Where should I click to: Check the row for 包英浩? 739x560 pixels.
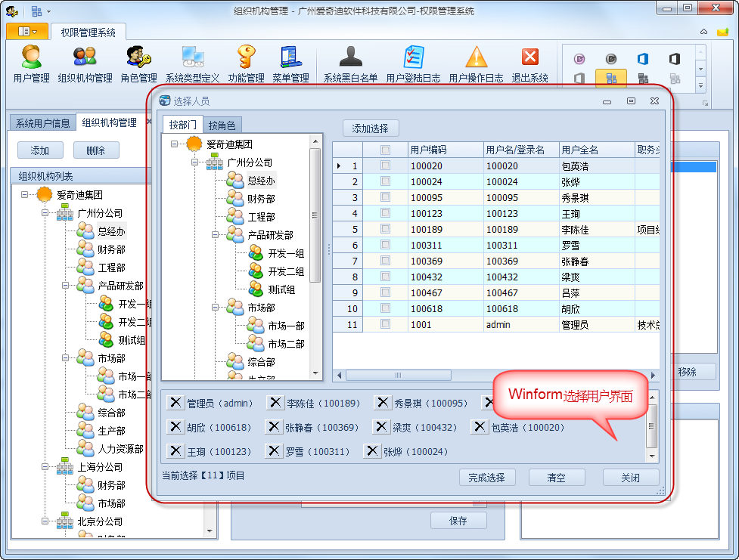pyautogui.click(x=386, y=166)
